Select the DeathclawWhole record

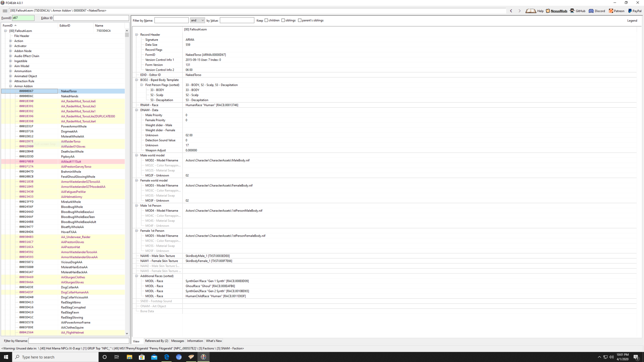[x=63, y=152]
